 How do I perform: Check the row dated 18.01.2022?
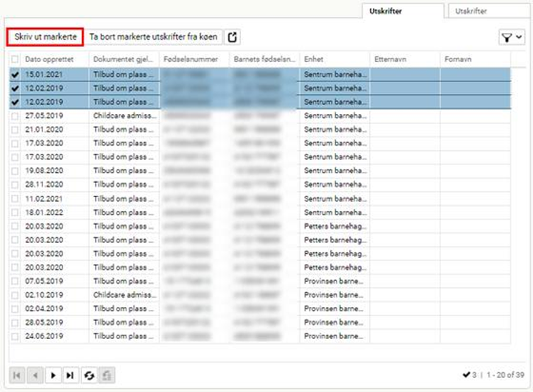[15, 212]
